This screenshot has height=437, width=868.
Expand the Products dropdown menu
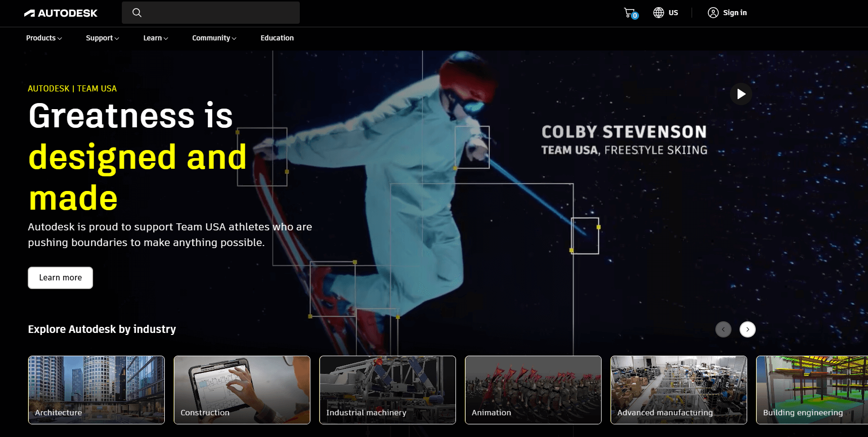[43, 38]
